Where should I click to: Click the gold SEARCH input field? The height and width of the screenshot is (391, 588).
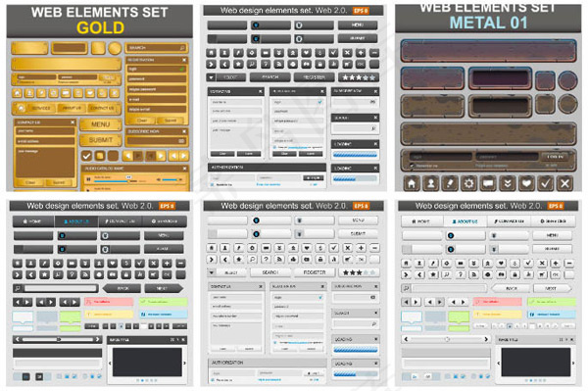[x=157, y=48]
